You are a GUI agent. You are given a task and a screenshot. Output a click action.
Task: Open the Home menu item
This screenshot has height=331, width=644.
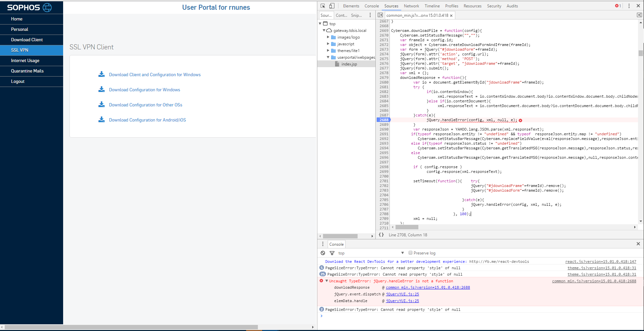32,19
